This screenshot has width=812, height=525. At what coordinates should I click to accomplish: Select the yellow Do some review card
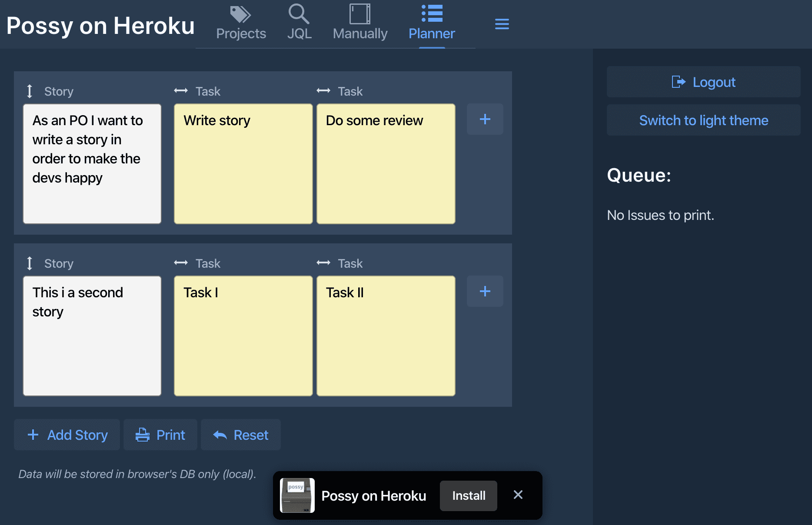(x=386, y=164)
